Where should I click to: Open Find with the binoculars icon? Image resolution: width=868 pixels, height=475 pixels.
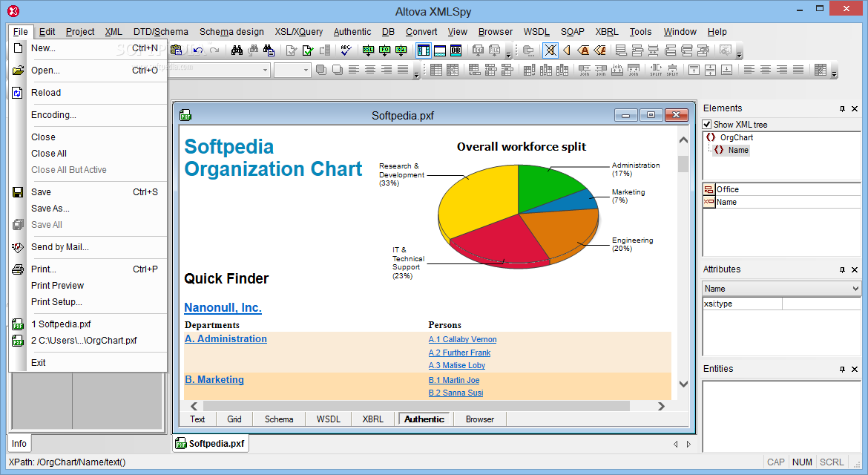click(x=237, y=50)
